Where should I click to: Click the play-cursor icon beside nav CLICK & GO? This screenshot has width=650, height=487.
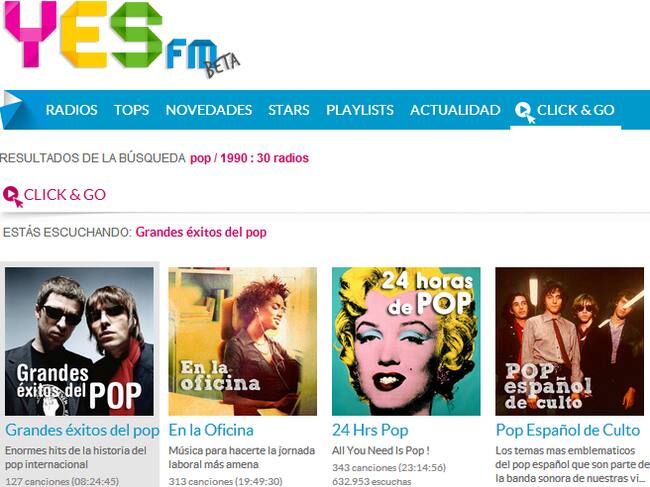tap(524, 112)
